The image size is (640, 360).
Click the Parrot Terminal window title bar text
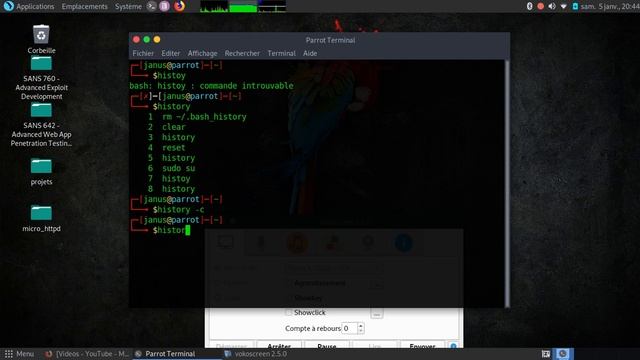(330, 40)
